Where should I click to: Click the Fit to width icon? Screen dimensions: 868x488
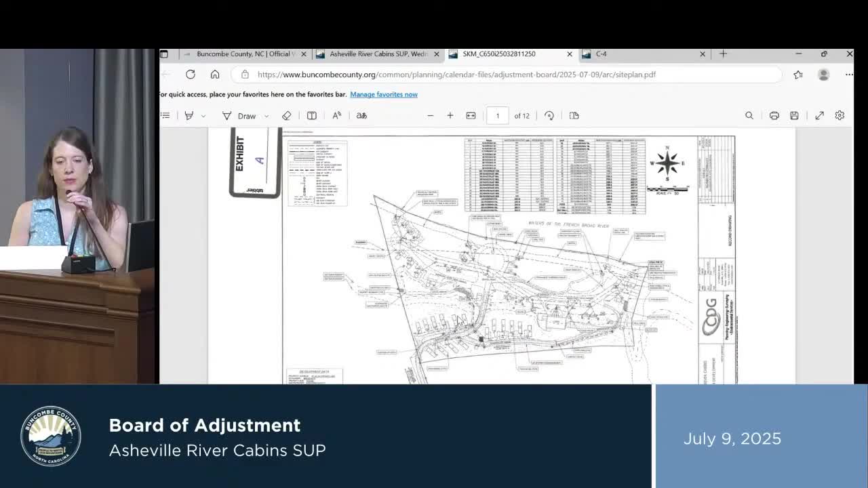coord(471,116)
